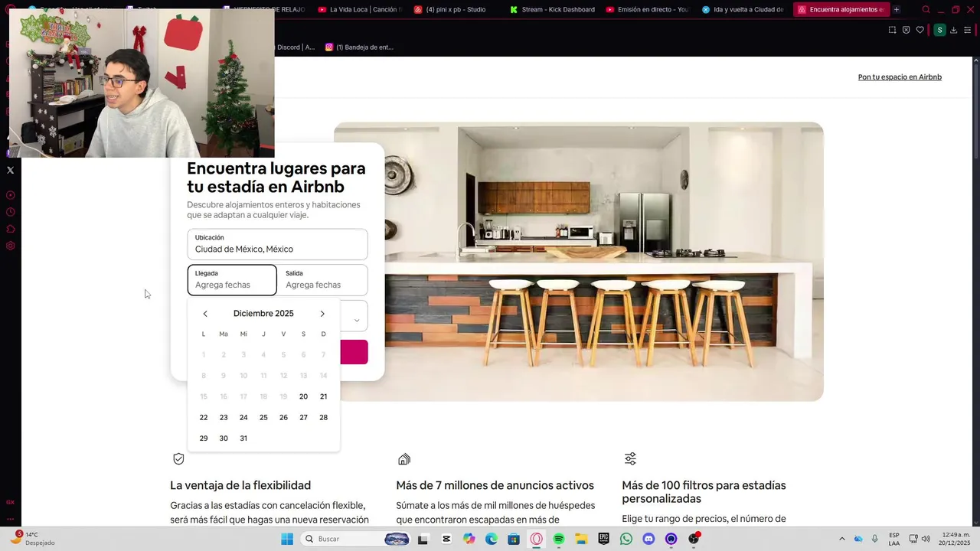Click the pink search button

pos(354,352)
